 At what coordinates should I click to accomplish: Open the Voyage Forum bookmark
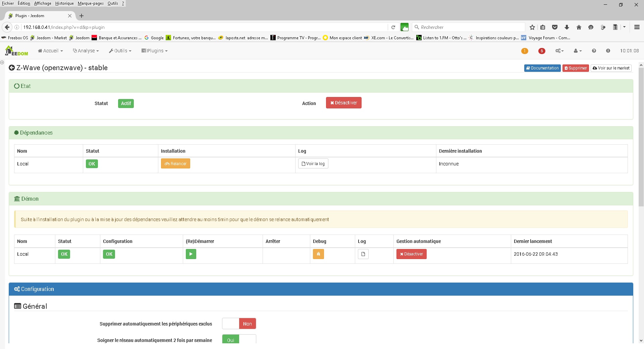[546, 38]
